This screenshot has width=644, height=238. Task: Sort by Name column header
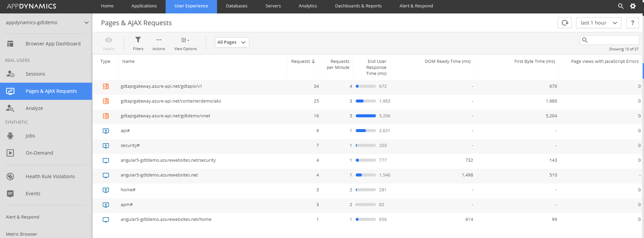(x=128, y=61)
